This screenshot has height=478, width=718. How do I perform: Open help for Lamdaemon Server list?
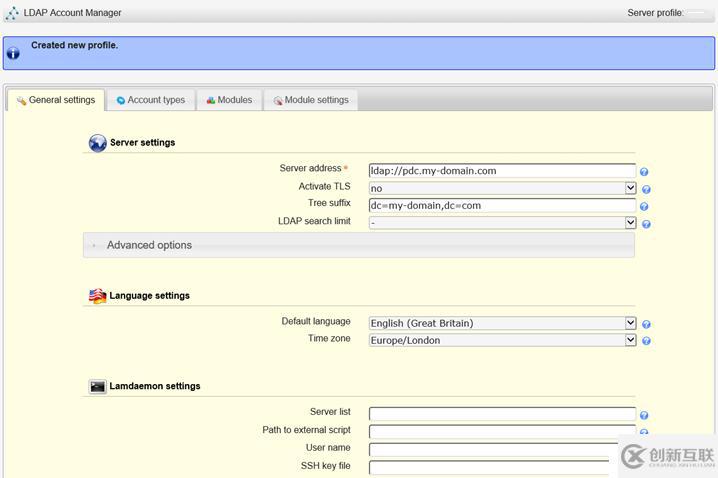point(644,415)
